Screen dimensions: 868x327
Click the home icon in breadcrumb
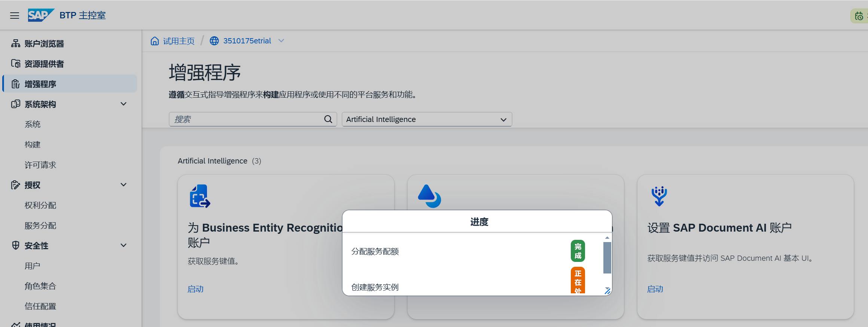[x=155, y=41]
